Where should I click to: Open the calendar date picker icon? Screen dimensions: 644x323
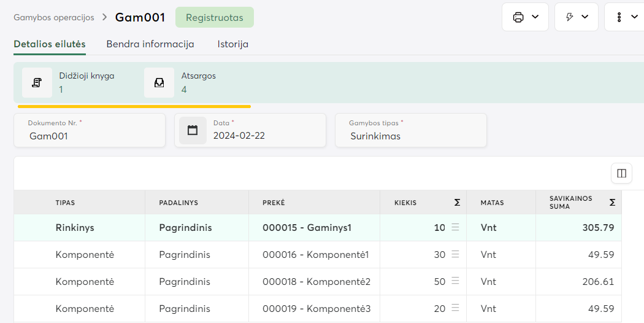click(x=193, y=130)
